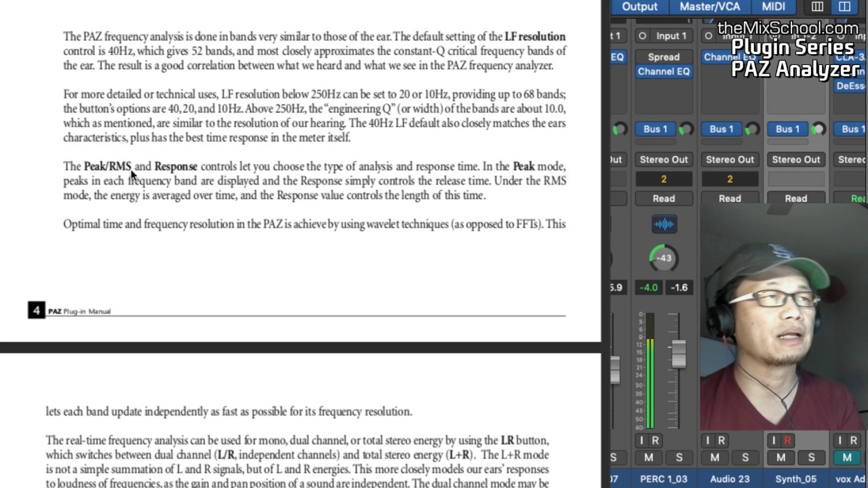Click the waveform track icon on PERC 1_03
The height and width of the screenshot is (488, 868).
tap(664, 224)
